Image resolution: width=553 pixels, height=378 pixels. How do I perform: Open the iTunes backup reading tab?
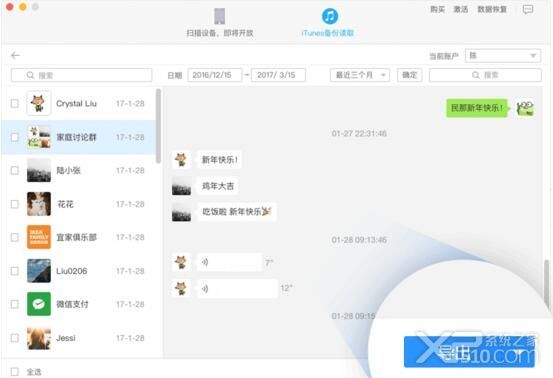(x=328, y=22)
